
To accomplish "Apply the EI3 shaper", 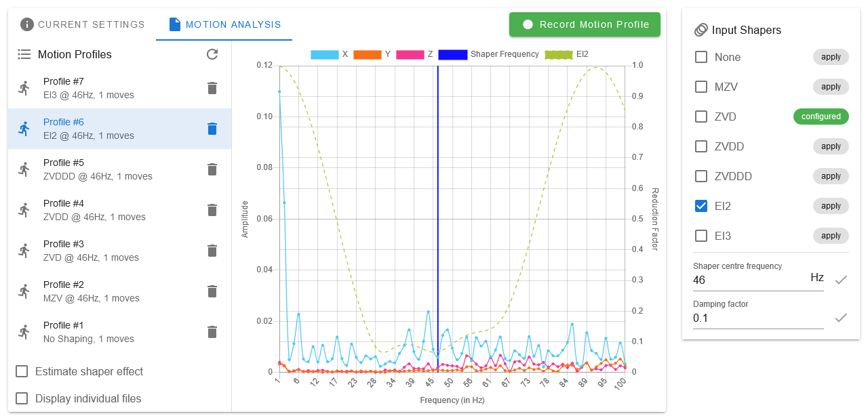I will [831, 236].
